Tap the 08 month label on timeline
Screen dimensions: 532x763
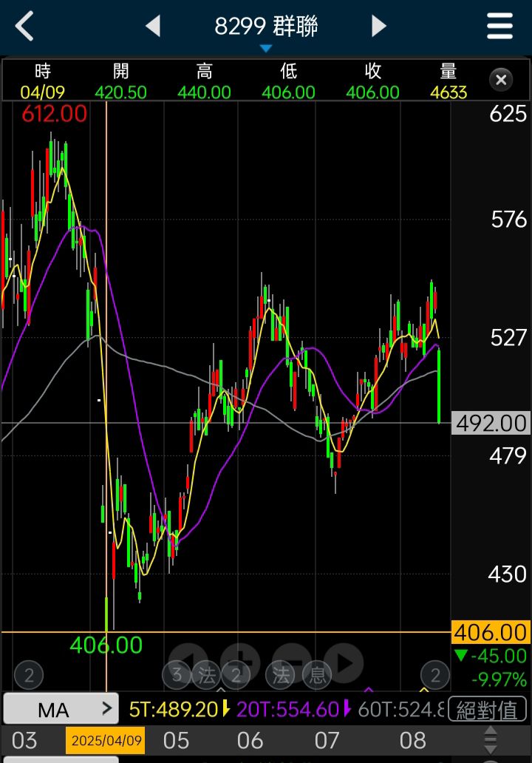pos(412,740)
